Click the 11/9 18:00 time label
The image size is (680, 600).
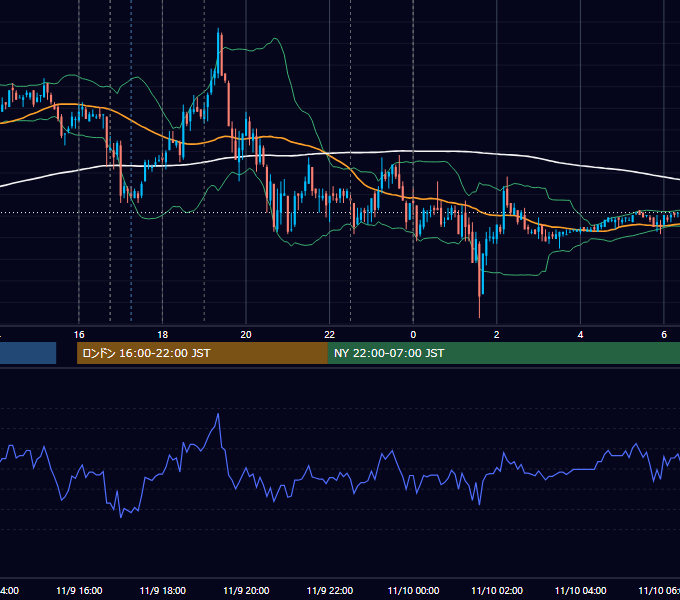(x=163, y=590)
